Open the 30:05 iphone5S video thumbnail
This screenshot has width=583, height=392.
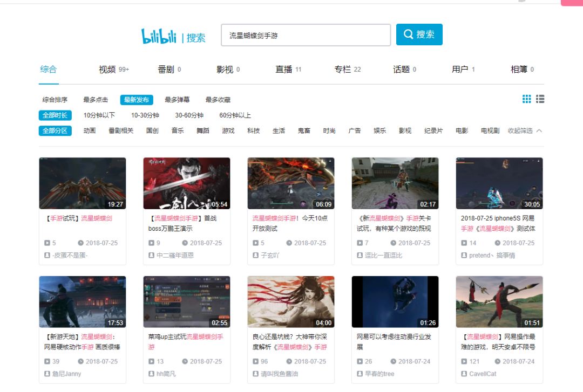[499, 183]
